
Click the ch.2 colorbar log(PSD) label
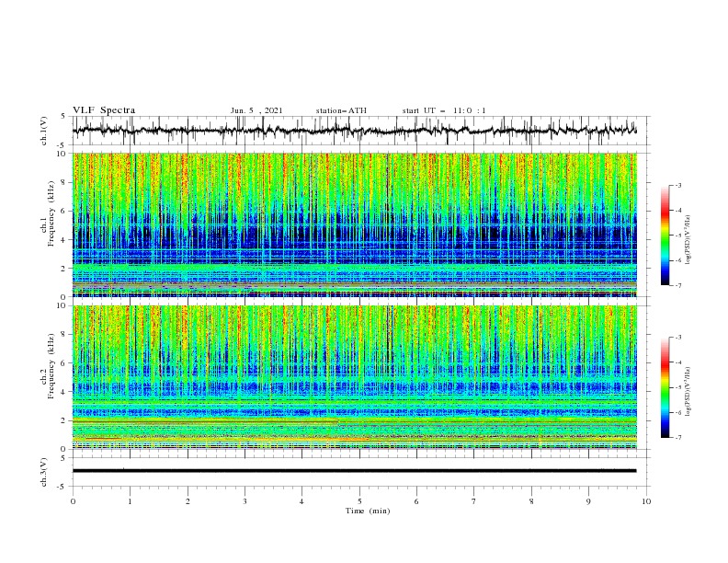(x=688, y=391)
